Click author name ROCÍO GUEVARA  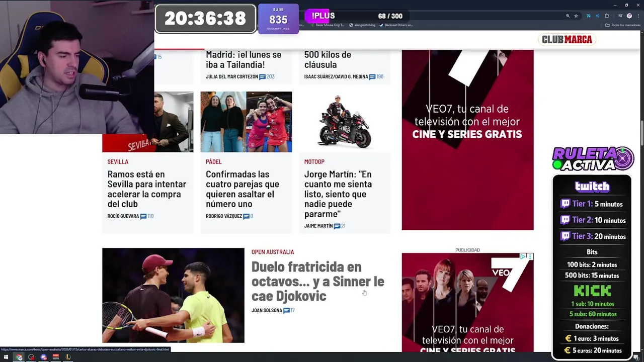[x=123, y=216]
